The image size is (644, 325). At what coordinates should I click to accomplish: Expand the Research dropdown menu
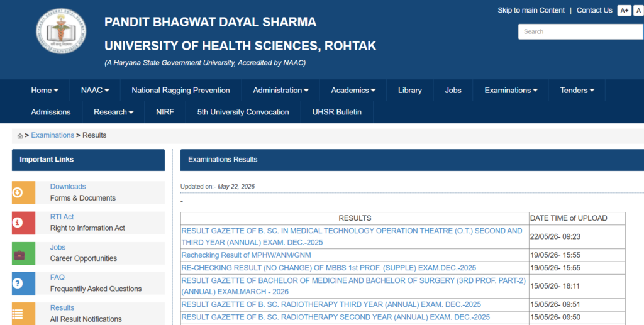pos(113,112)
